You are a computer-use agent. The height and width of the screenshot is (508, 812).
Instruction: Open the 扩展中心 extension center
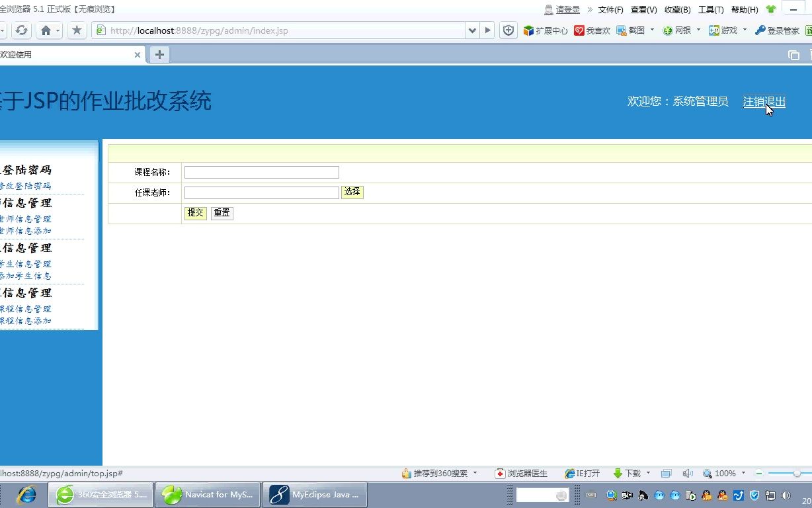pos(546,30)
